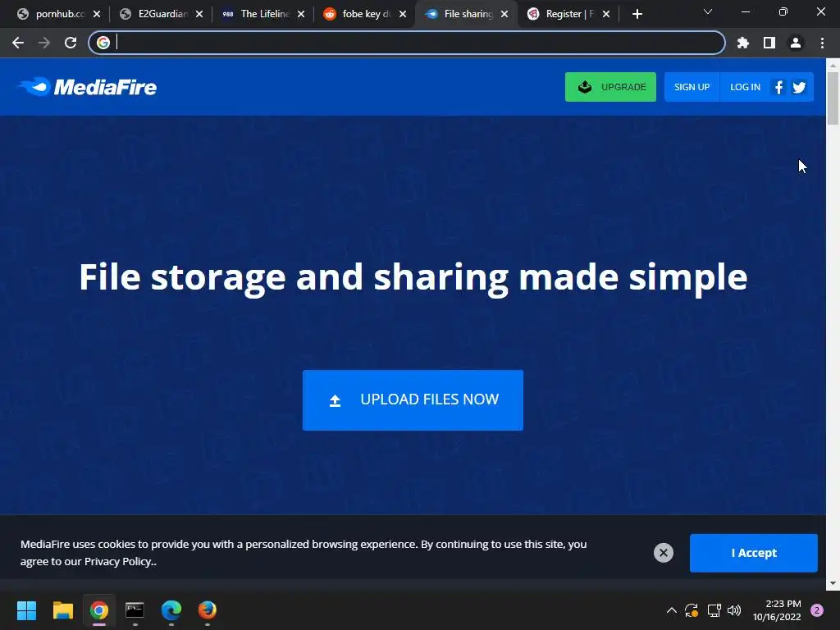Close the pornhub.com tab
The image size is (840, 630).
click(97, 14)
